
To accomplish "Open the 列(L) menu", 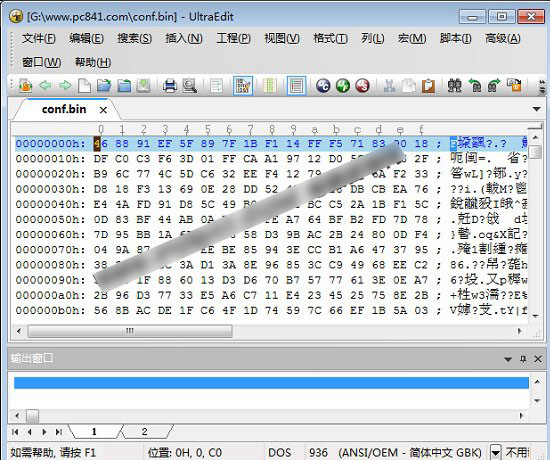I will 373,38.
